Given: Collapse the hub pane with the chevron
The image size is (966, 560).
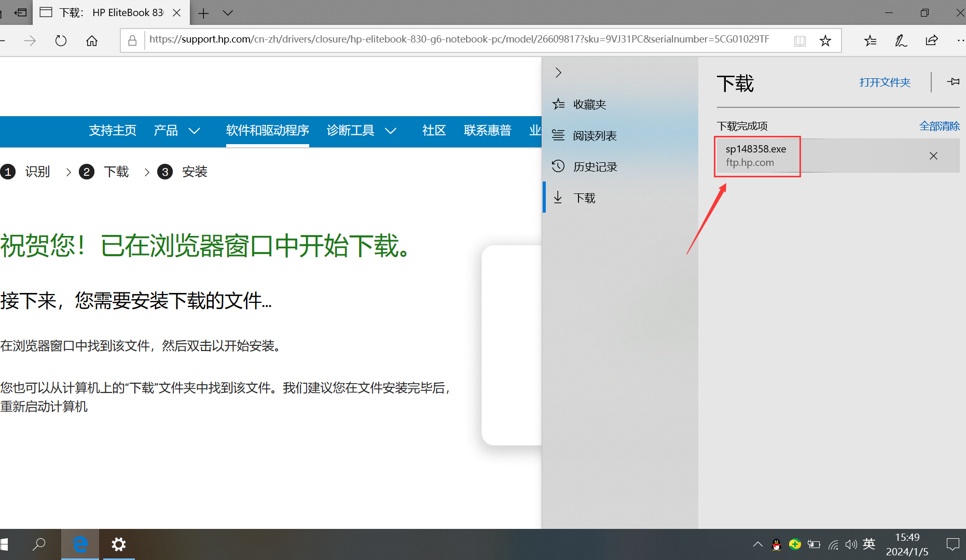Looking at the screenshot, I should [558, 73].
